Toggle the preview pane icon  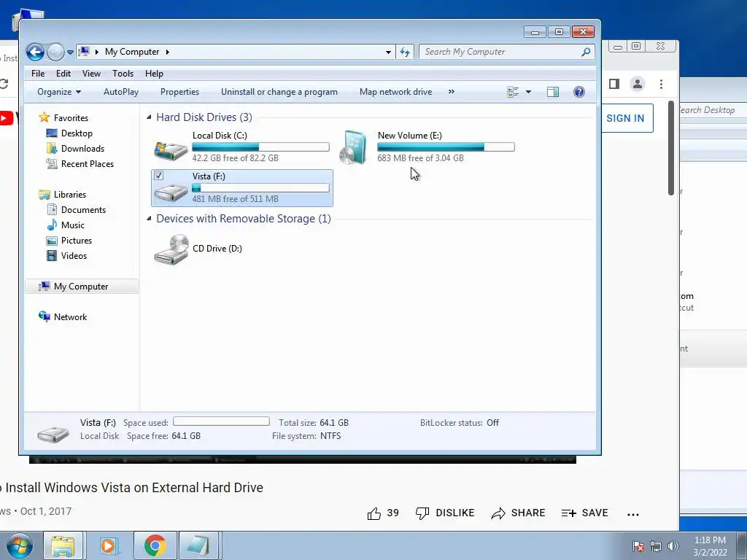553,92
